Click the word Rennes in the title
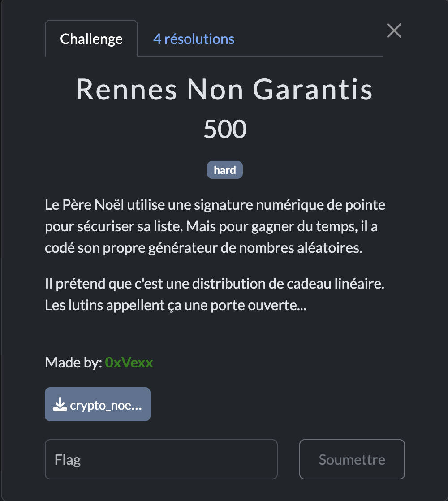Viewport: 448px width, 501px height. pyautogui.click(x=126, y=90)
